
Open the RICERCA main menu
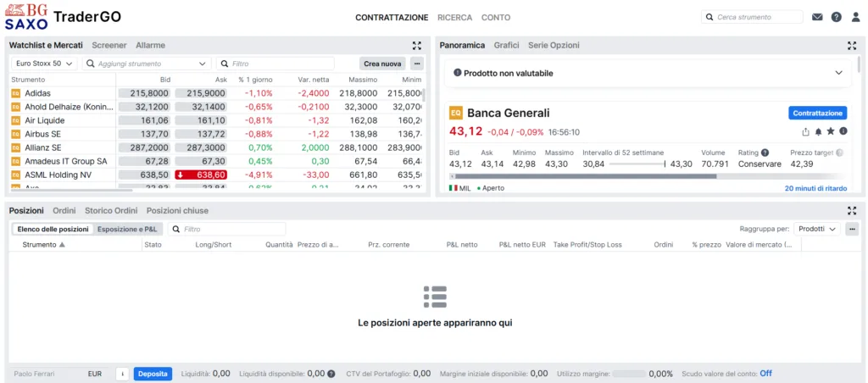click(454, 17)
